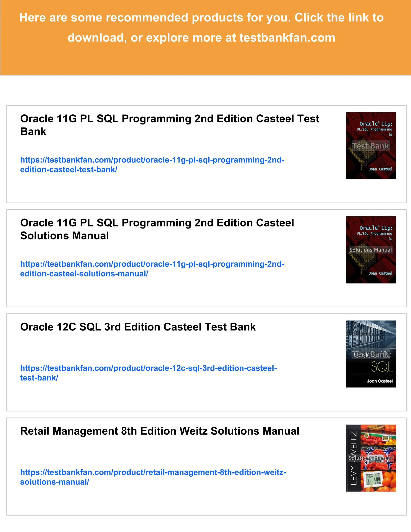Click title 'Oracle 11G PL SQL Programming 2nd Edition Casteel Test Bank'
This screenshot has width=411, height=532.
169,125
